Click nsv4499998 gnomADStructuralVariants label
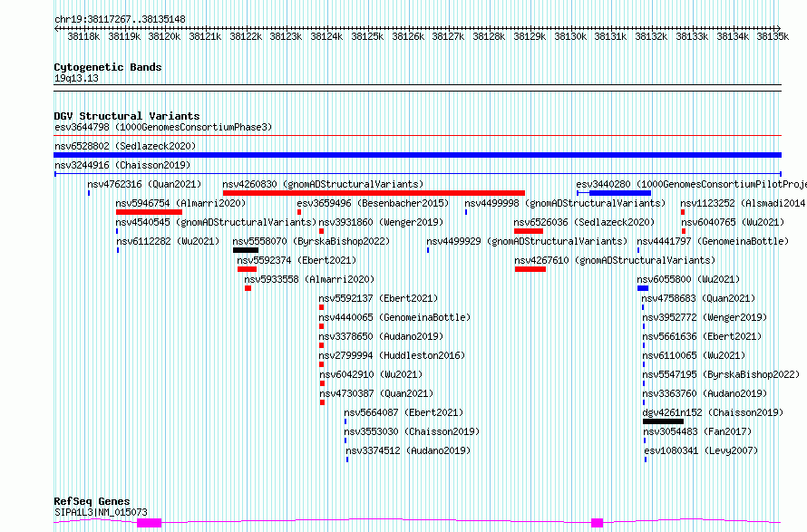Image resolution: width=807 pixels, height=532 pixels. [565, 203]
